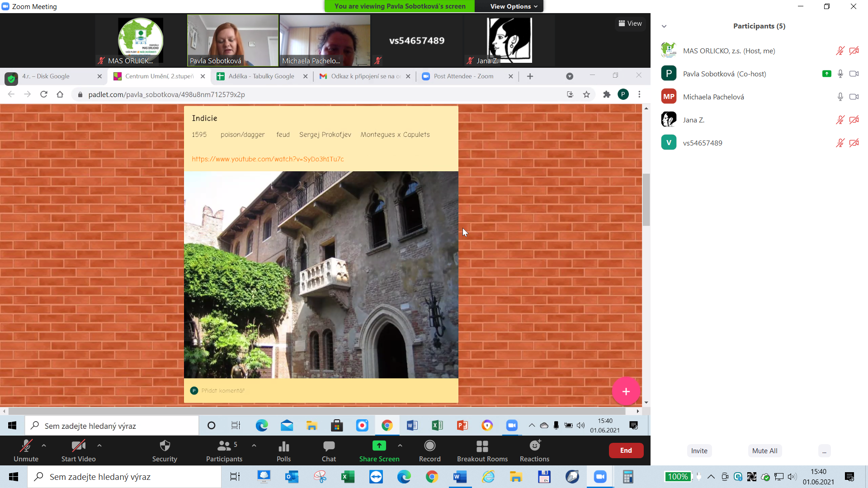868x488 pixels.
Task: Click the Record meeting icon
Action: point(429,446)
